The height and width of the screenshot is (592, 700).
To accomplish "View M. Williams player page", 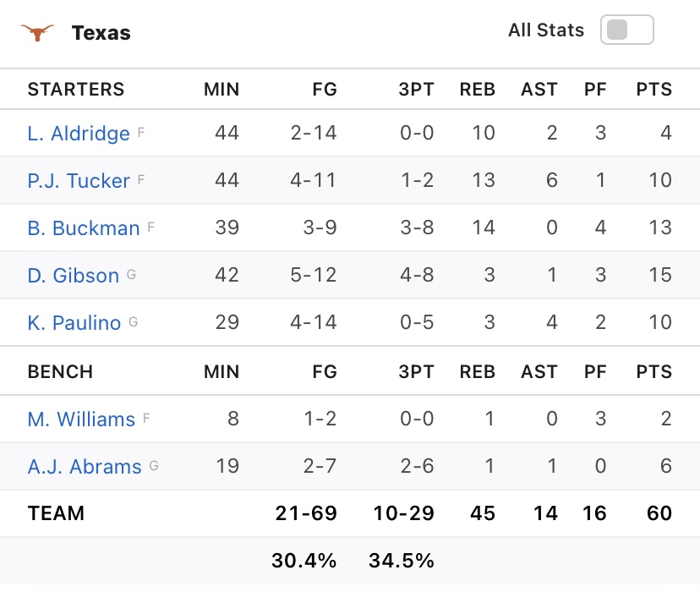I will tap(81, 419).
